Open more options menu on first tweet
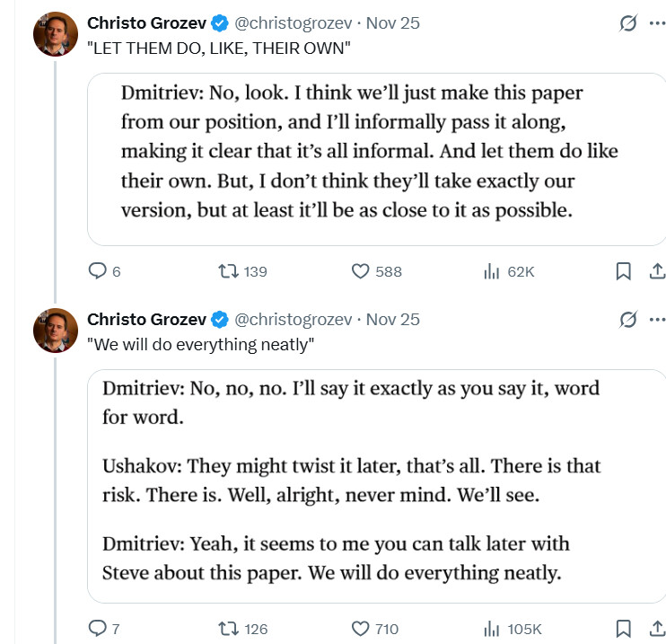 coord(657,24)
